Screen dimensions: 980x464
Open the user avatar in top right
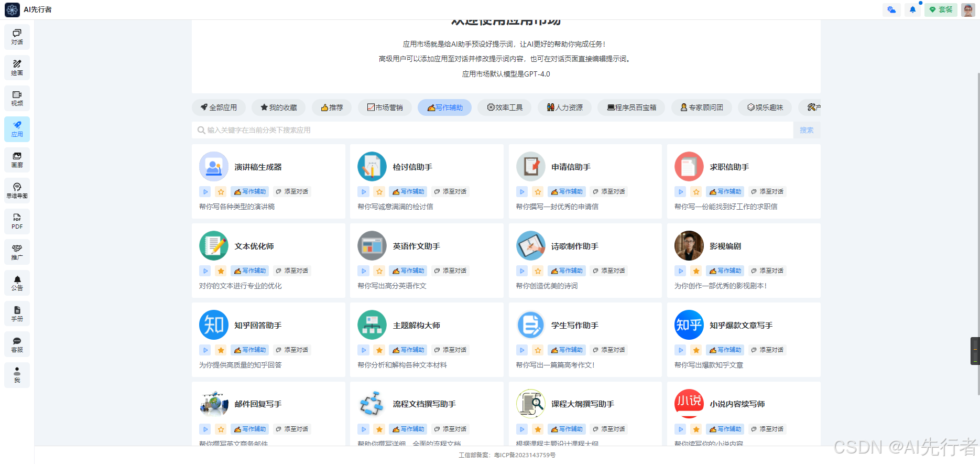tap(968, 9)
